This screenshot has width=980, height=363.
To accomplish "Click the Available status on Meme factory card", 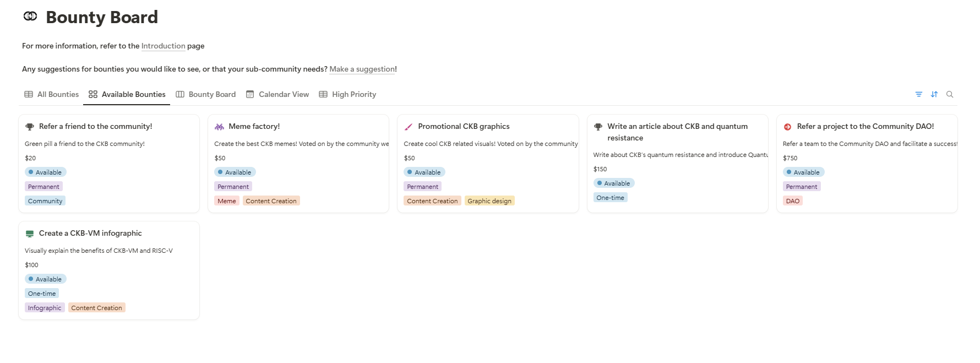I will pos(235,172).
